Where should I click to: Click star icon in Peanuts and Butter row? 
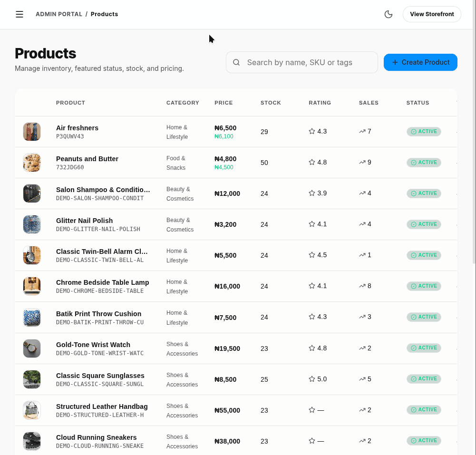pyautogui.click(x=312, y=163)
